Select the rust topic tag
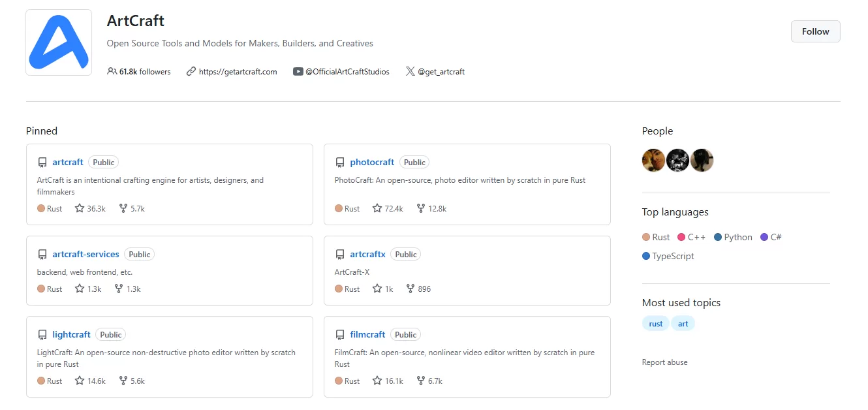The image size is (868, 410). coord(656,324)
